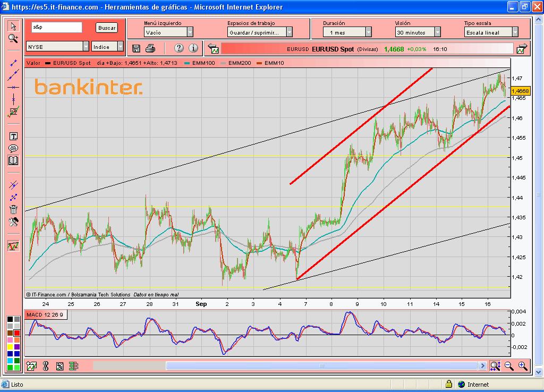Image resolution: width=544 pixels, height=392 pixels.
Task: Click the search field containing 's&p'
Action: [56, 27]
